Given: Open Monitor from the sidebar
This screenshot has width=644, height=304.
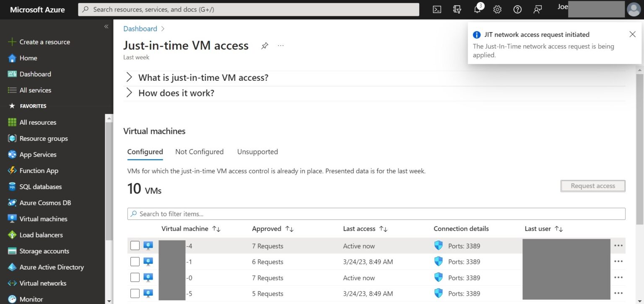Looking at the screenshot, I should pyautogui.click(x=33, y=299).
